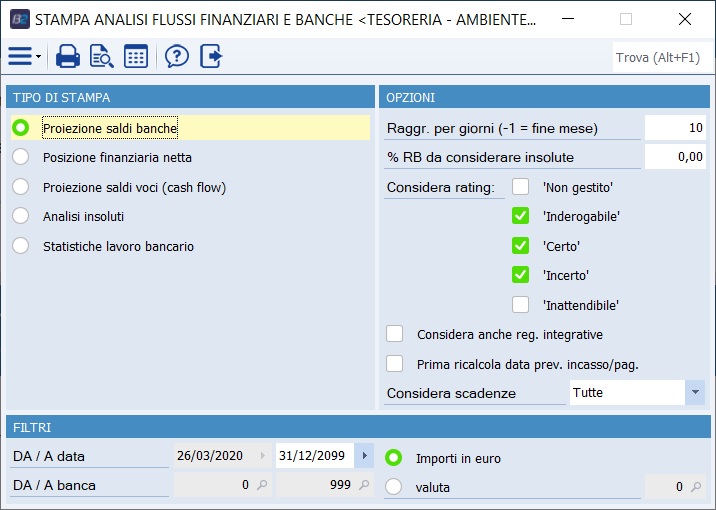The width and height of the screenshot is (716, 510).
Task: Choose 'Analisi insoluti' radio option
Action: [21, 216]
